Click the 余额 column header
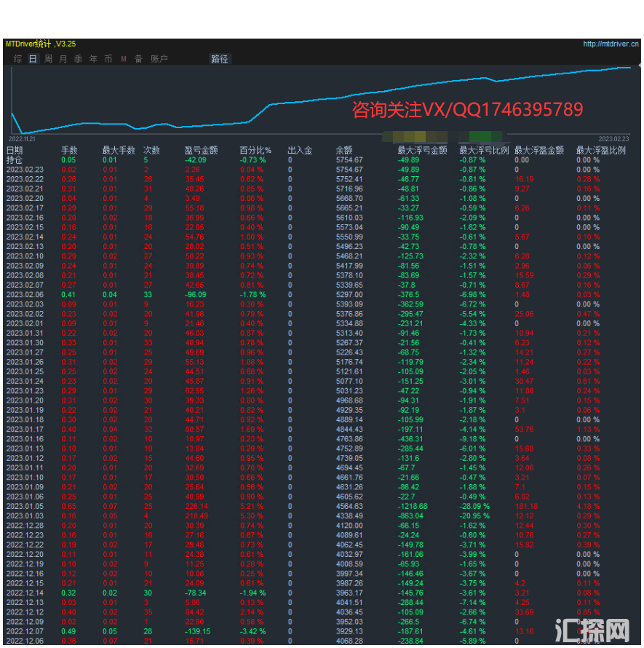This screenshot has width=644, height=648. coord(344,151)
